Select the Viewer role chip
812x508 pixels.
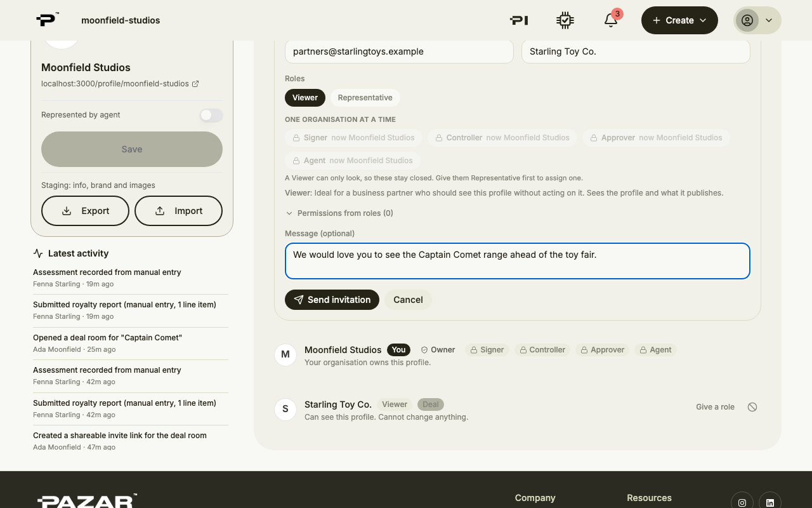(x=305, y=98)
